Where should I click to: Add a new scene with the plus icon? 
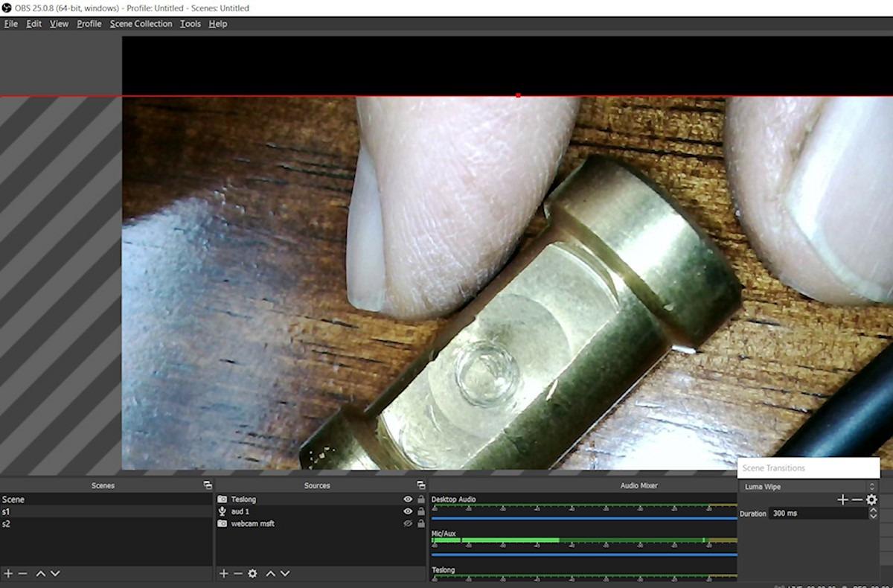point(8,574)
